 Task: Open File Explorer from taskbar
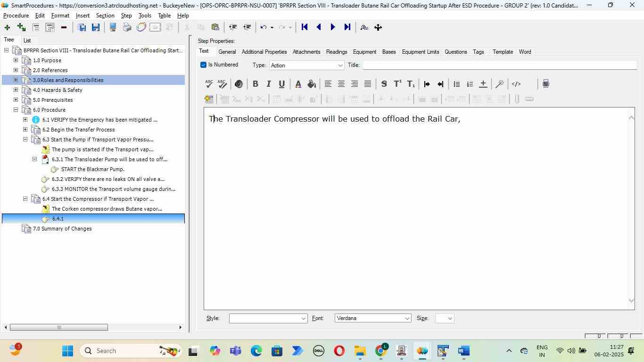coord(360,351)
